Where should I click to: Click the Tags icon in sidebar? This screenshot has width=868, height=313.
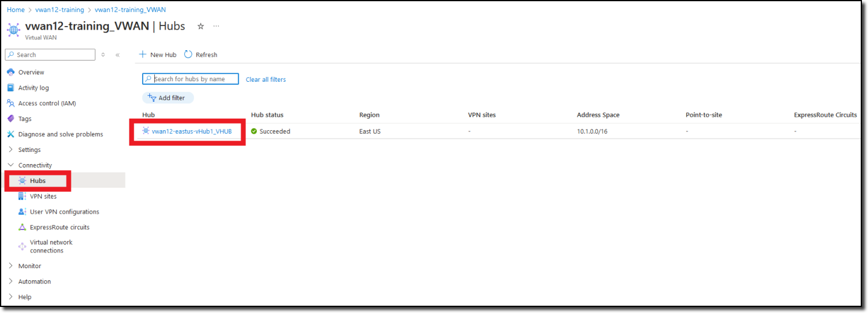11,119
